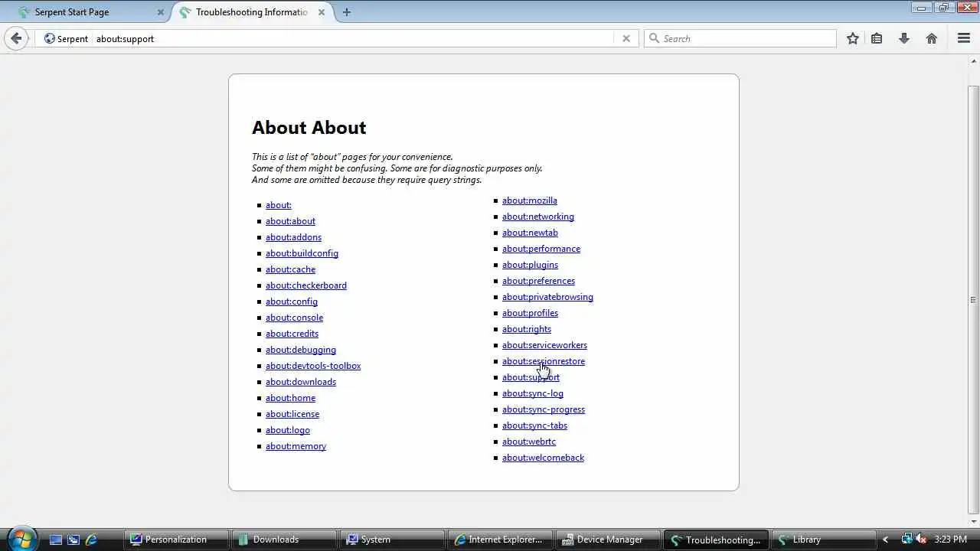The height and width of the screenshot is (551, 980).
Task: Open the about:buildconfig link
Action: click(302, 253)
